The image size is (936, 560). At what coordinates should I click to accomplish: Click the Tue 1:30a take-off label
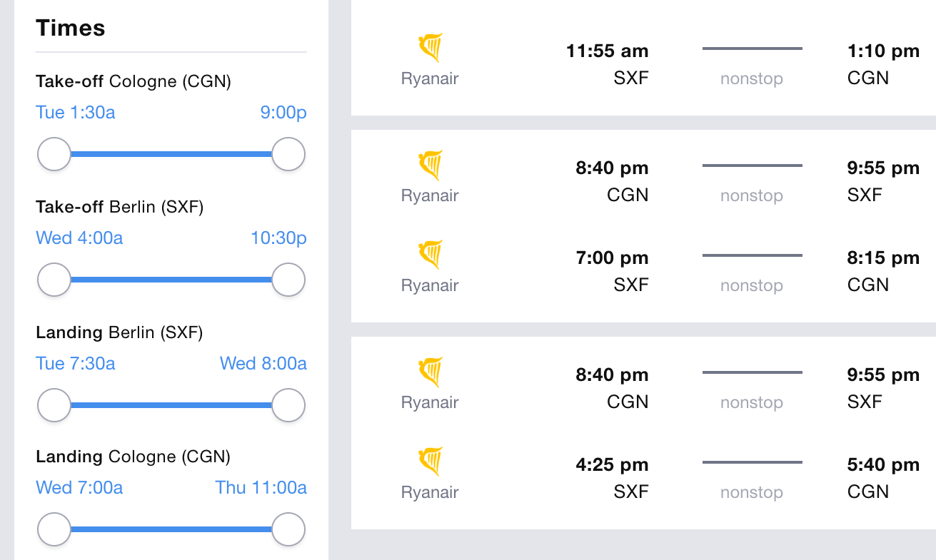pos(76,113)
